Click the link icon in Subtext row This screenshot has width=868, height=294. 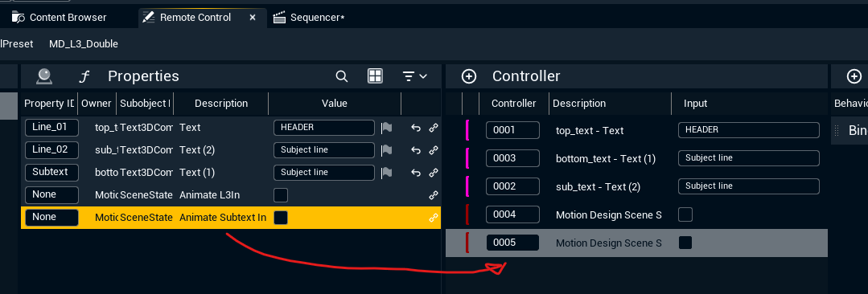(434, 173)
